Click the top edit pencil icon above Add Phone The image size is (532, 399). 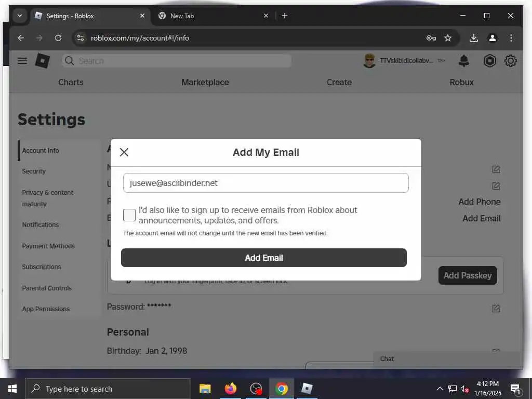[x=496, y=169]
